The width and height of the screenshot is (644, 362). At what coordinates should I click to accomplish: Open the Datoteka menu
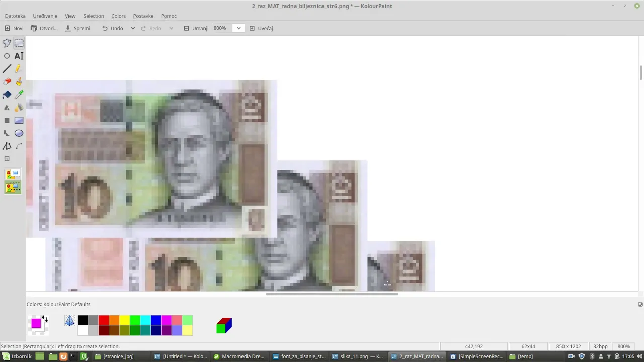(15, 16)
